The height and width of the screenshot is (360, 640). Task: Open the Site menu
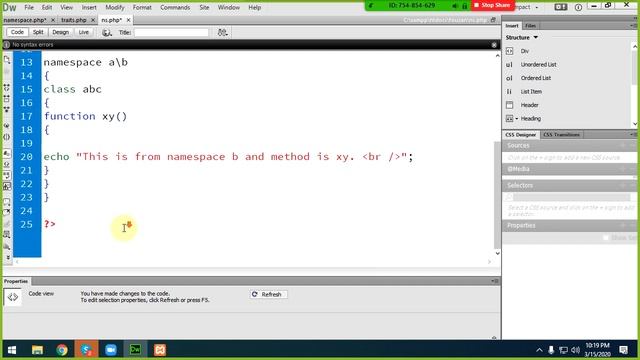point(204,7)
